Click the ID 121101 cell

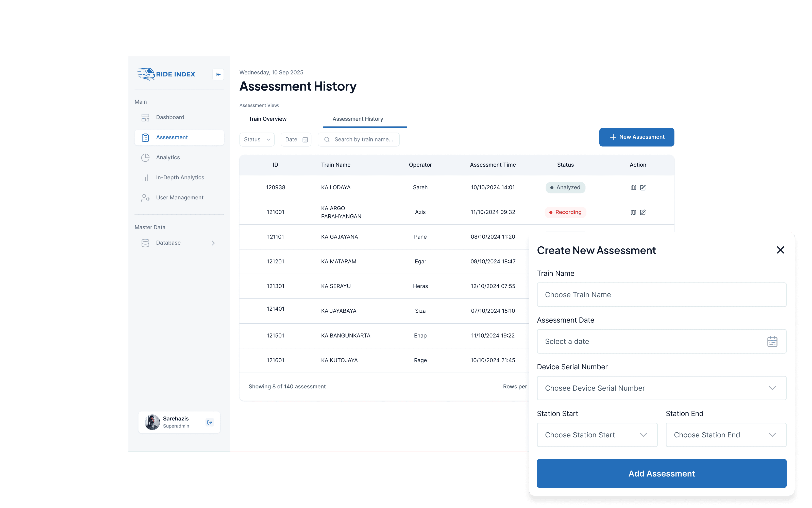coord(276,237)
